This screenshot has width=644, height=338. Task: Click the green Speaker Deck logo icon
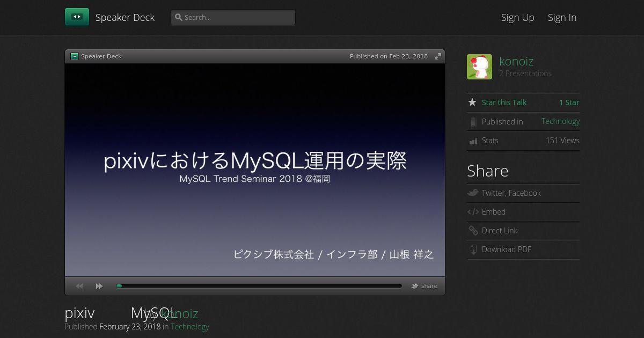pyautogui.click(x=77, y=17)
